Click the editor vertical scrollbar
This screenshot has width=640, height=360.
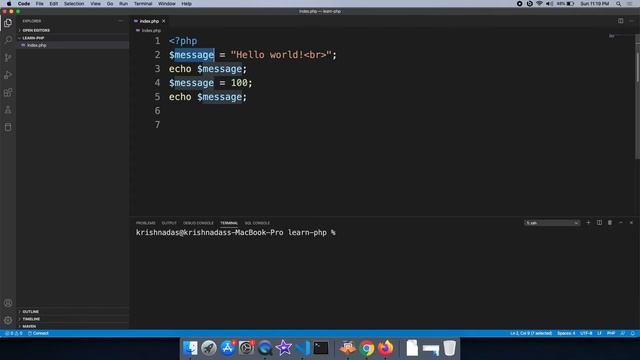[x=637, y=98]
